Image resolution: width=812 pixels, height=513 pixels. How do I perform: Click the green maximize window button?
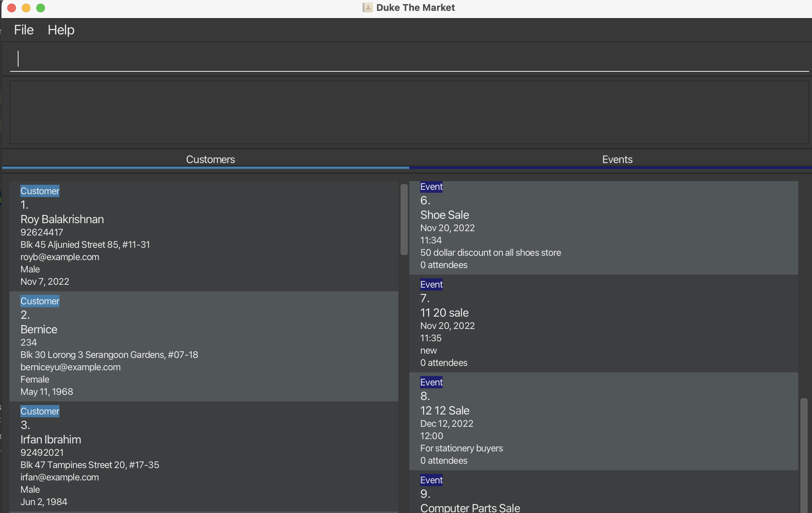point(41,8)
